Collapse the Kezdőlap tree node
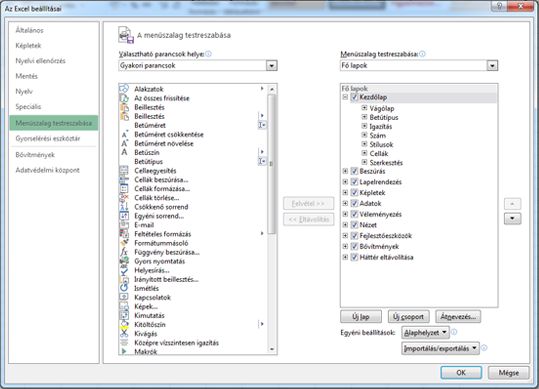Image resolution: width=539 pixels, height=389 pixels. [x=345, y=97]
